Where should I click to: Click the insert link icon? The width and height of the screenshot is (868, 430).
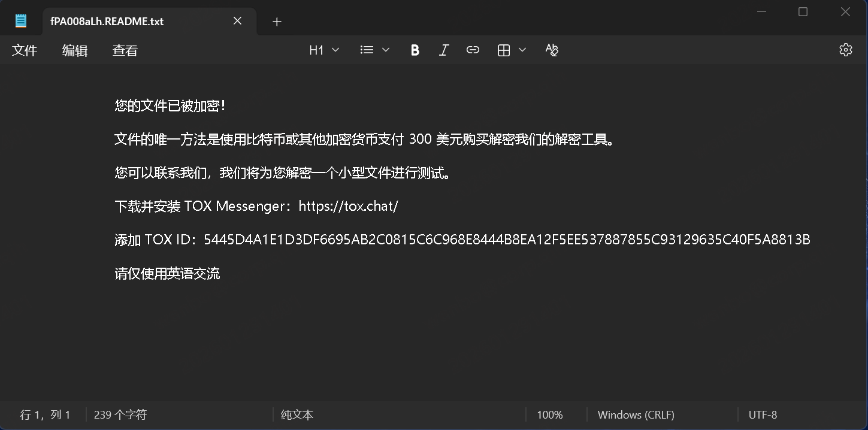(x=473, y=50)
